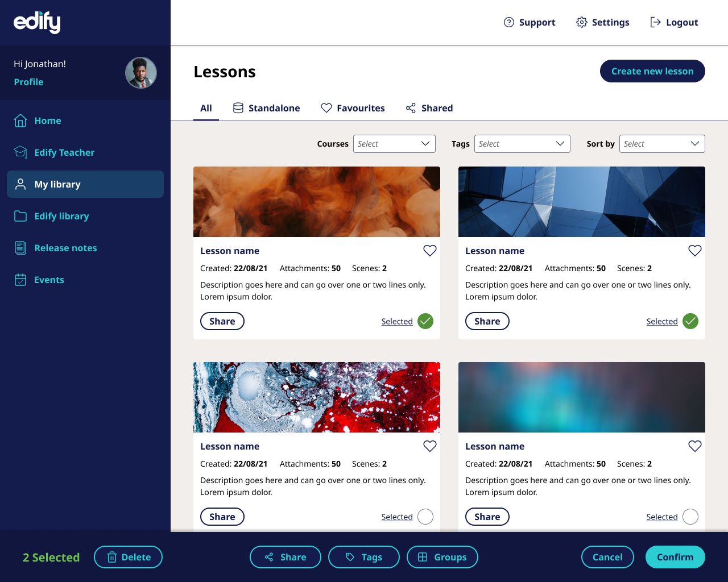Click the Standalone tab database icon
The width and height of the screenshot is (728, 582).
[238, 108]
